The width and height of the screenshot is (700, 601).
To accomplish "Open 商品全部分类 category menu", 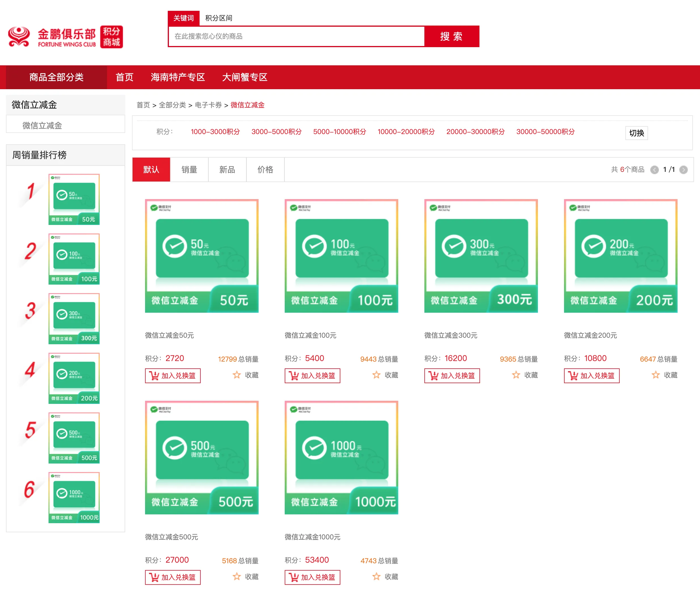I will click(x=56, y=78).
